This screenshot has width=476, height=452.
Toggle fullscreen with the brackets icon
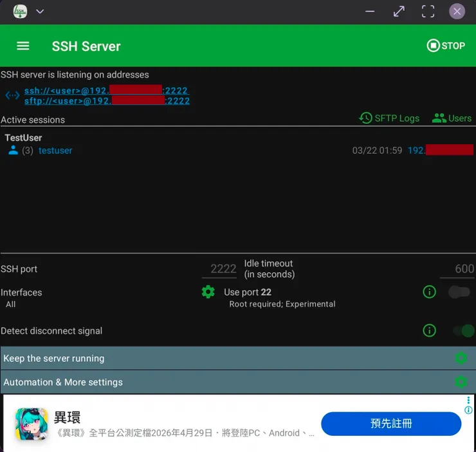tap(428, 12)
